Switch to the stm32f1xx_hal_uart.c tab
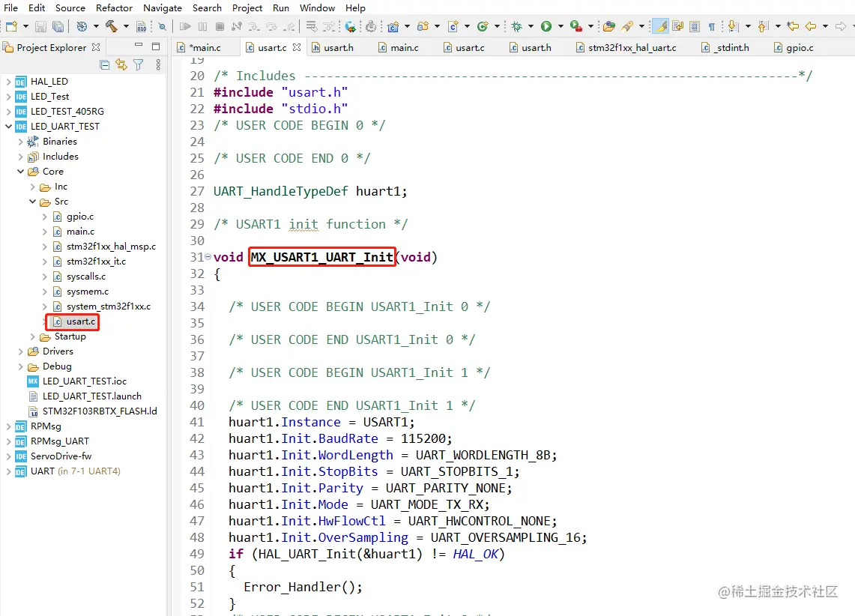 tap(626, 47)
